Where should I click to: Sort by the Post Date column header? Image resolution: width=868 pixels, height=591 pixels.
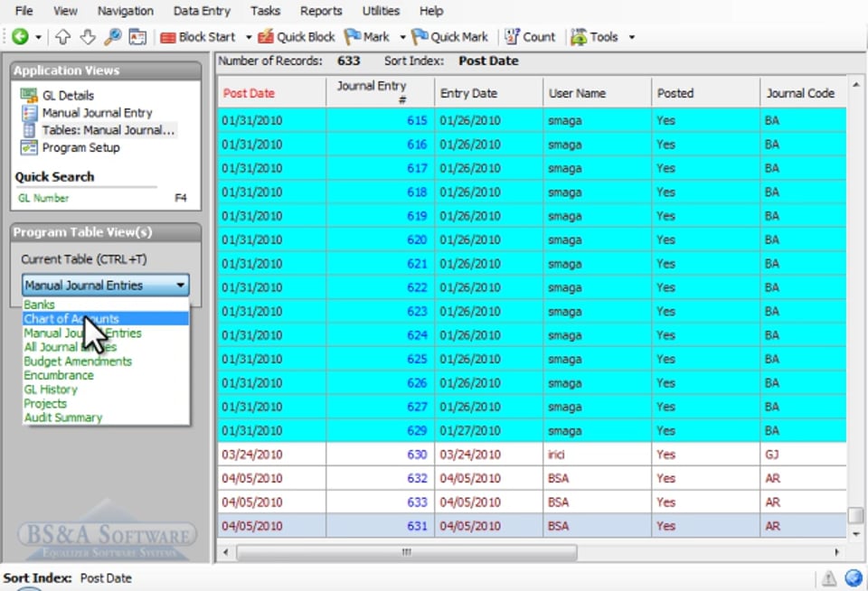click(x=249, y=93)
